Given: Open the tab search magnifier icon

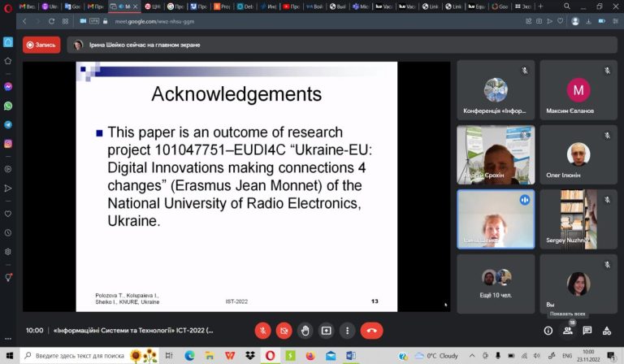Looking at the screenshot, I should pyautogui.click(x=566, y=6).
